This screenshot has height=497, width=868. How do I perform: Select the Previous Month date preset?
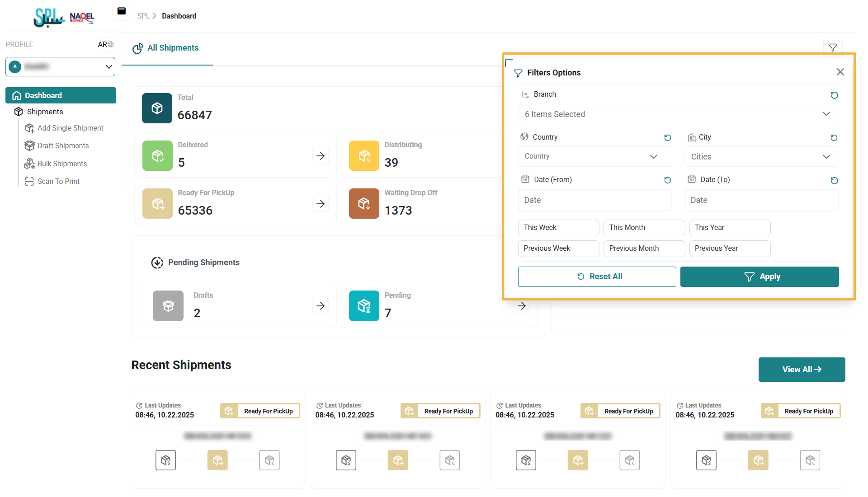tap(644, 248)
